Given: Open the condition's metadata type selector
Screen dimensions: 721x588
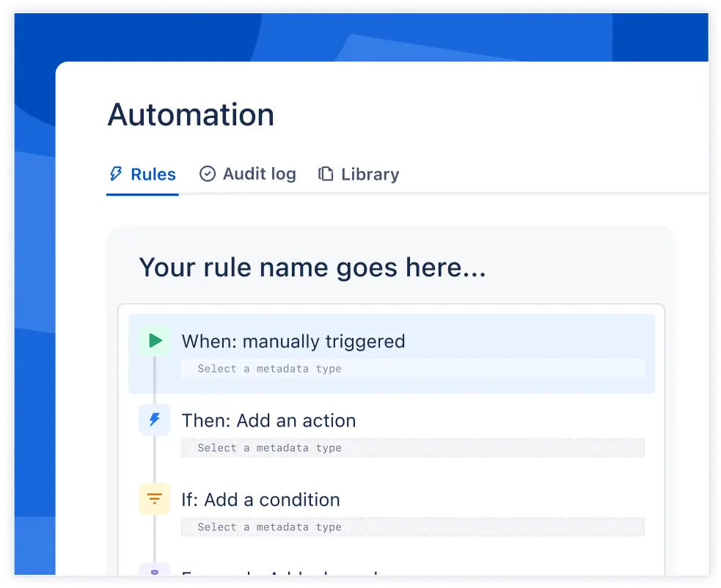Looking at the screenshot, I should point(412,527).
